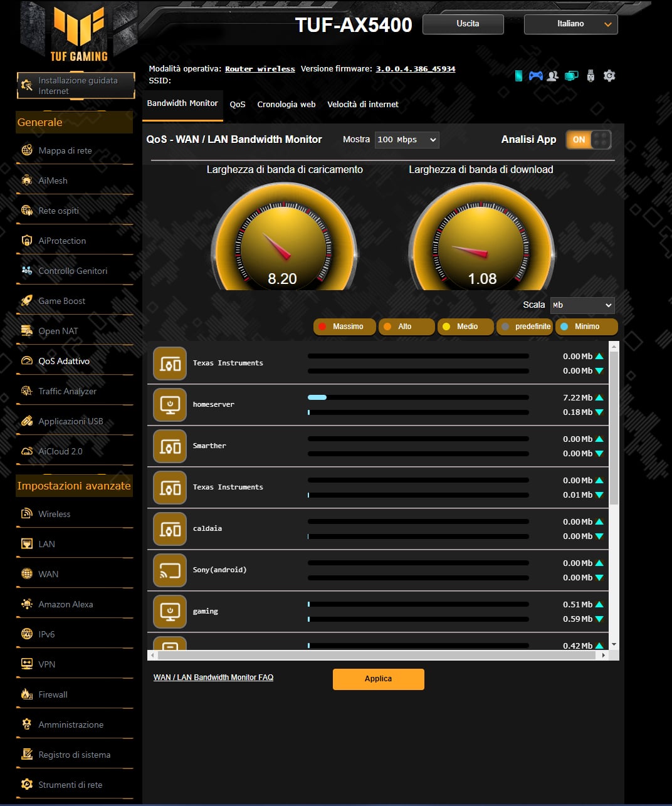
Task: Click the Router wireless mode link
Action: tap(260, 69)
